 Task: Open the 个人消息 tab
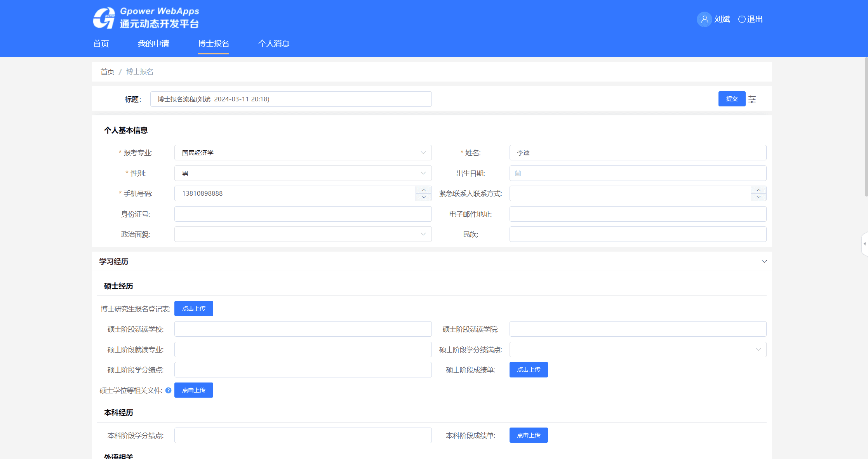(274, 43)
